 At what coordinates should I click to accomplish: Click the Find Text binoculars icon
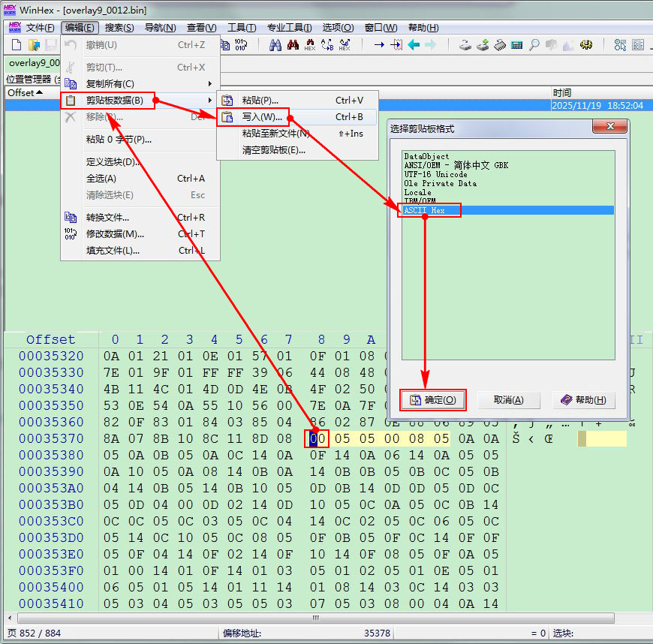275,44
